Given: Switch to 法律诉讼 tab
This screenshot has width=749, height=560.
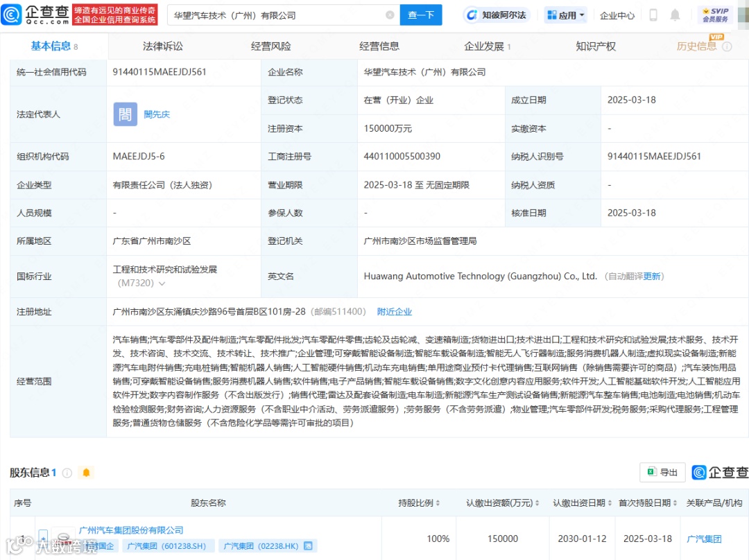Looking at the screenshot, I should 163,46.
